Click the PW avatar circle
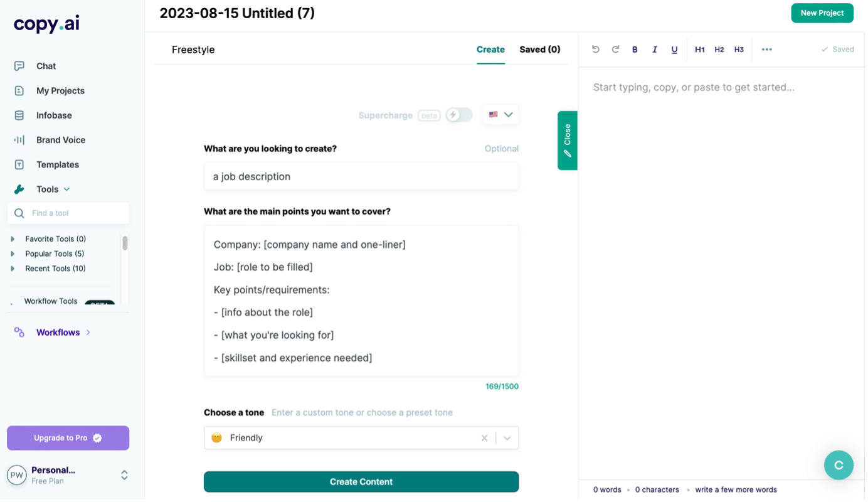 pyautogui.click(x=17, y=475)
